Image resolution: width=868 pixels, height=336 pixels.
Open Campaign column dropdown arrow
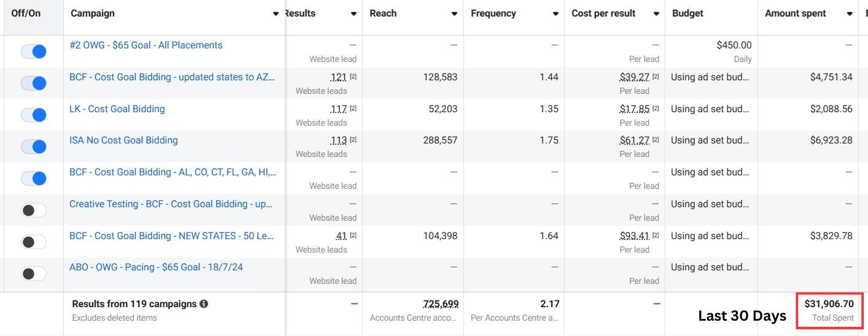276,14
